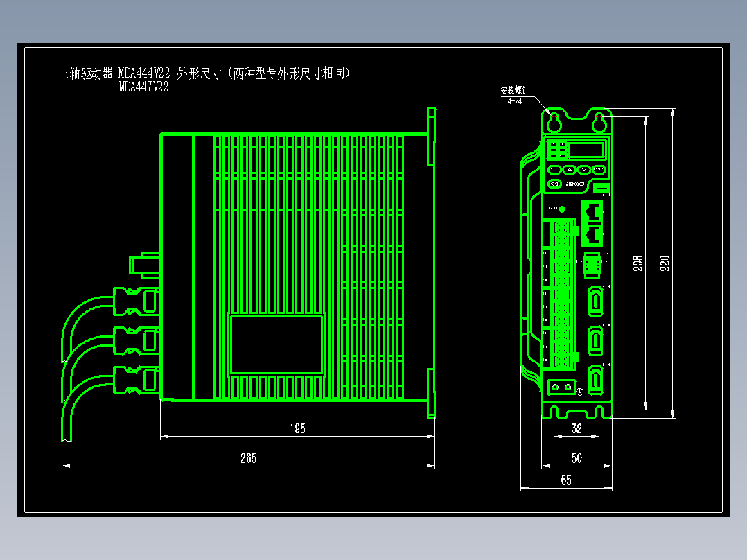Click the small square connector below the RJ45 ports

point(592,265)
